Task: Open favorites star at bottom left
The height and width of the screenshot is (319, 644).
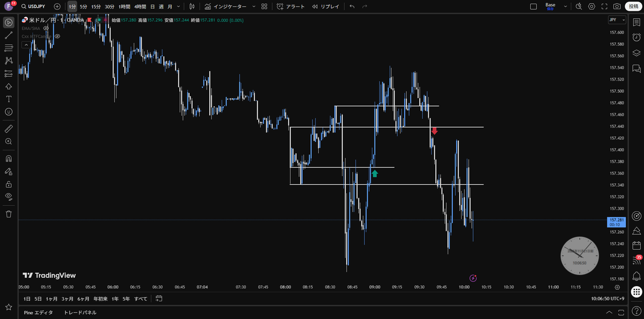Action: pos(9,307)
